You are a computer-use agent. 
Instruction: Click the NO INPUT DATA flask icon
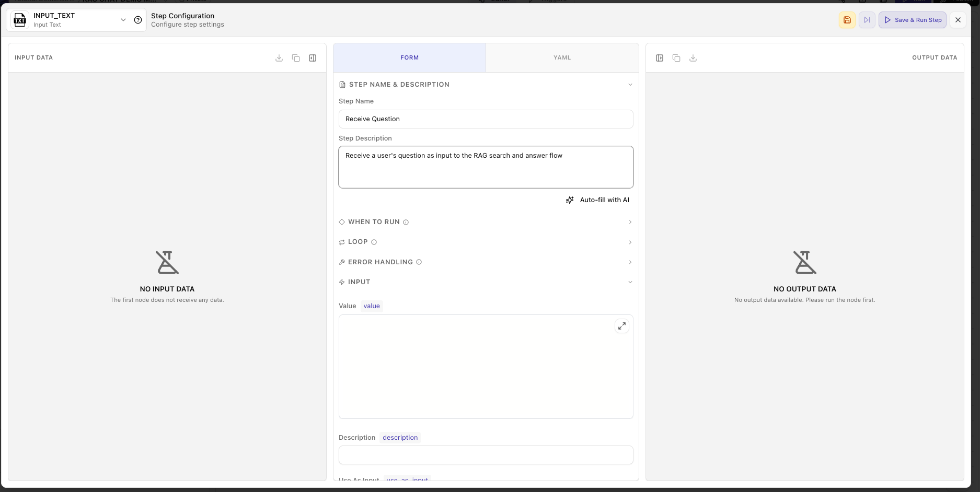pyautogui.click(x=167, y=263)
